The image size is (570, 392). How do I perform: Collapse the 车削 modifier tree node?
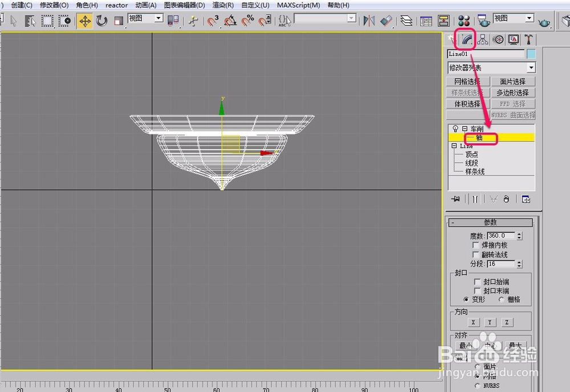pos(465,129)
